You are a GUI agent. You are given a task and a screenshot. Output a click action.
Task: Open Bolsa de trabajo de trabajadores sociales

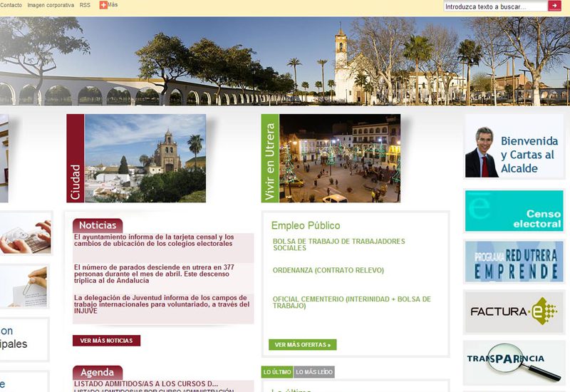[x=339, y=244]
